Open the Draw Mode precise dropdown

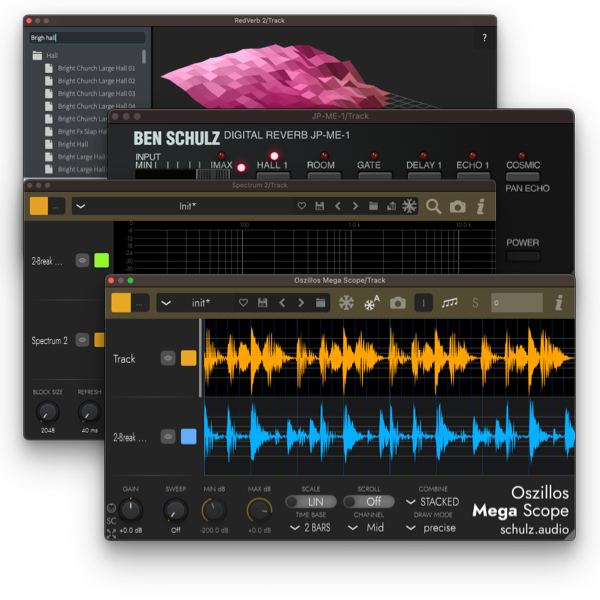click(433, 527)
